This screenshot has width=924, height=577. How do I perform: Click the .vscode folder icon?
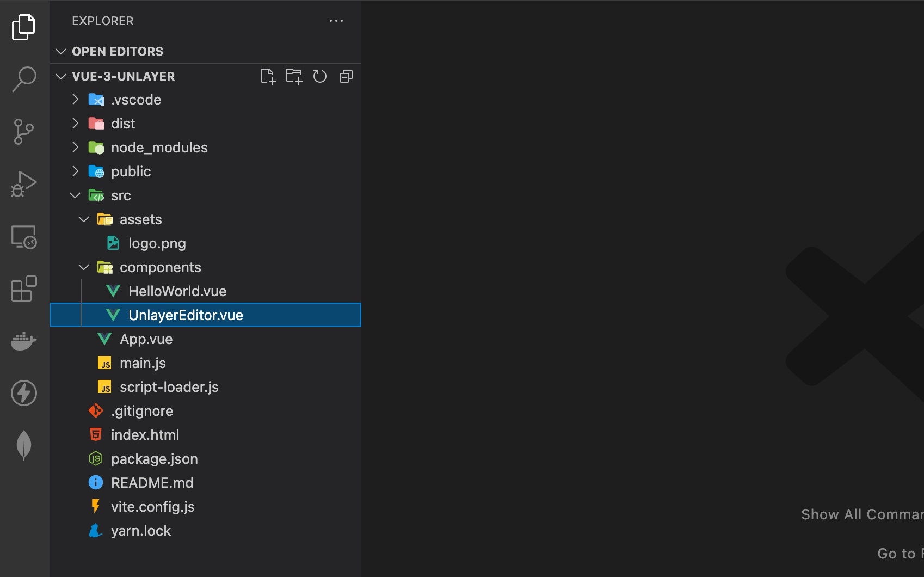pos(96,100)
